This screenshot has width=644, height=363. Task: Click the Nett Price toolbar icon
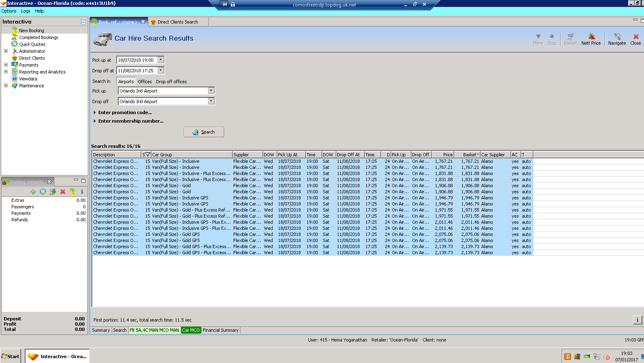(591, 39)
